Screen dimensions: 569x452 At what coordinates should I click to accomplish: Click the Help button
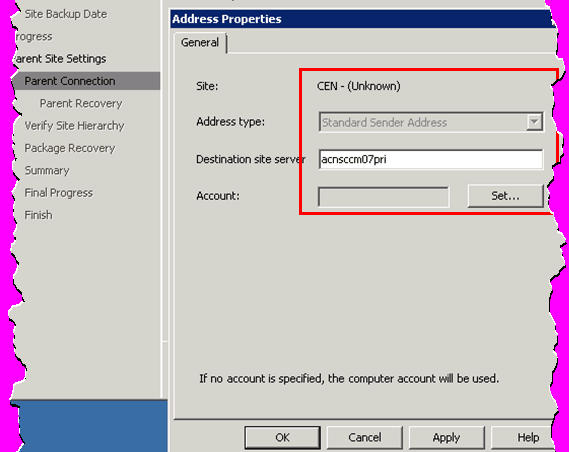pyautogui.click(x=524, y=437)
